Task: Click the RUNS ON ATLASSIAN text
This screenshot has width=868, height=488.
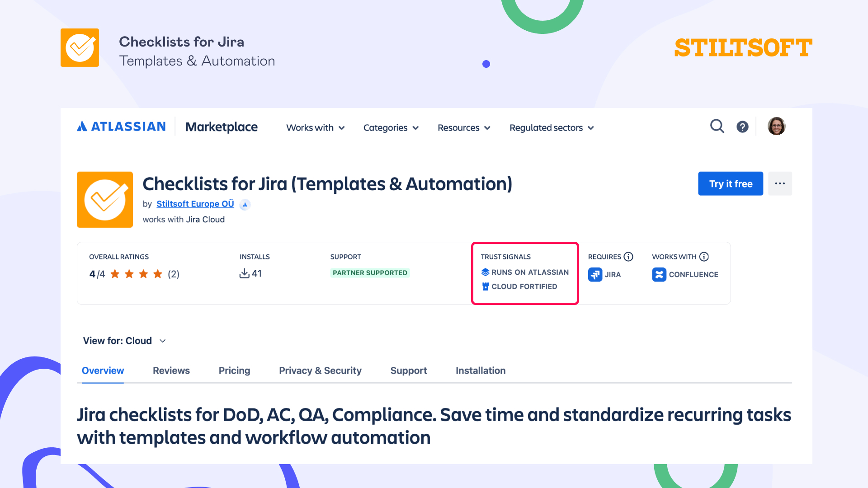Action: (530, 272)
